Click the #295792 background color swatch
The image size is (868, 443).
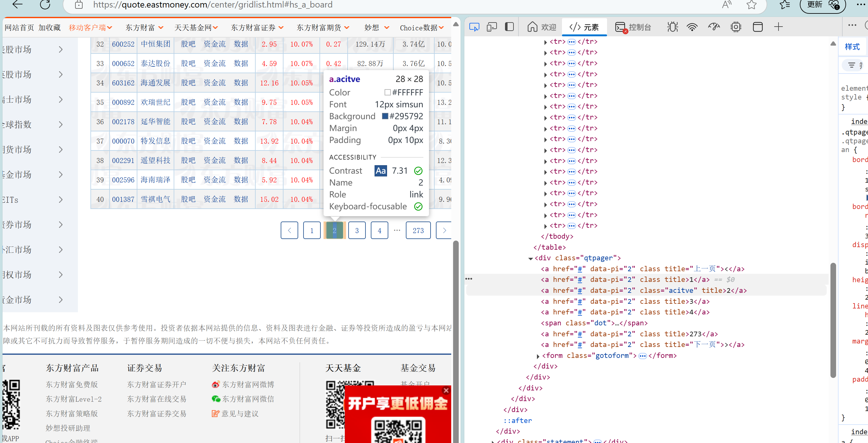tap(385, 116)
